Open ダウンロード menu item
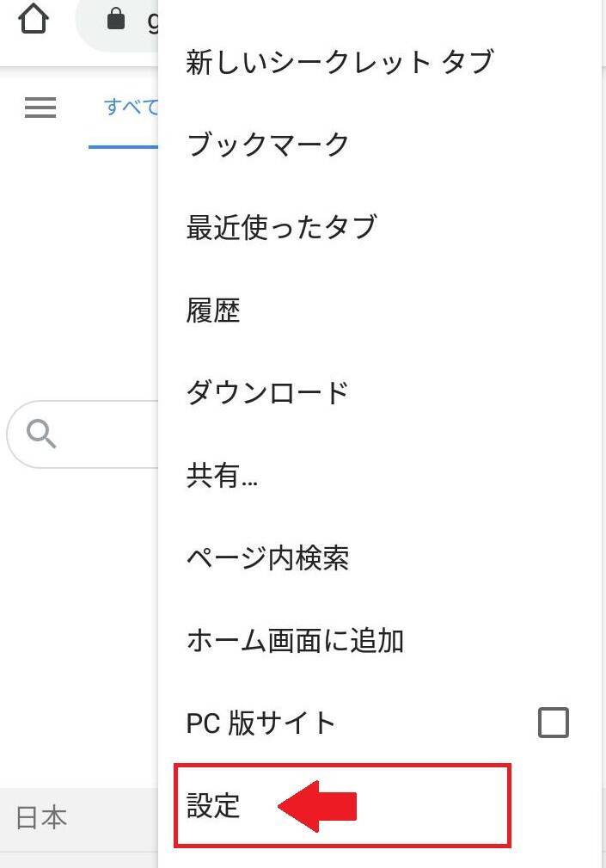 [267, 392]
